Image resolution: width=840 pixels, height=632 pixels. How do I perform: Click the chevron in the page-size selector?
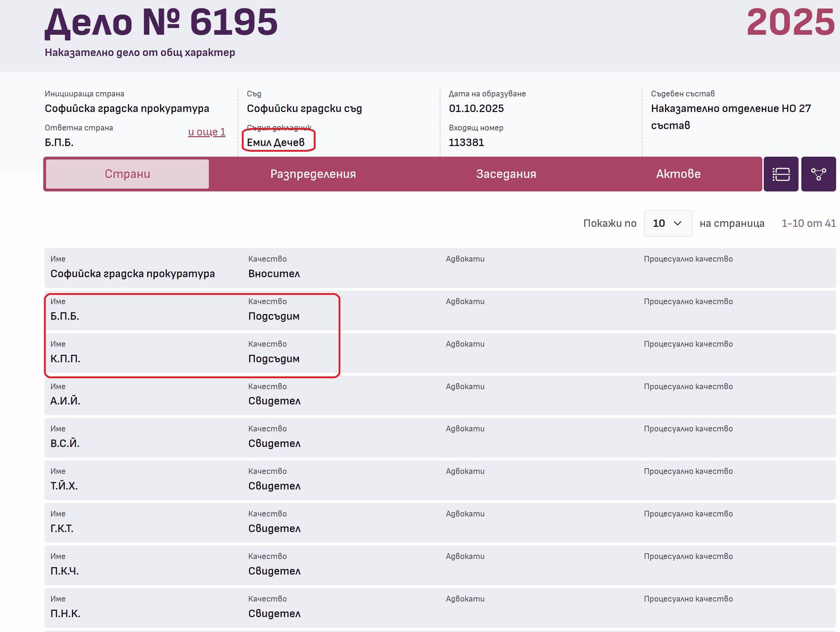click(678, 223)
